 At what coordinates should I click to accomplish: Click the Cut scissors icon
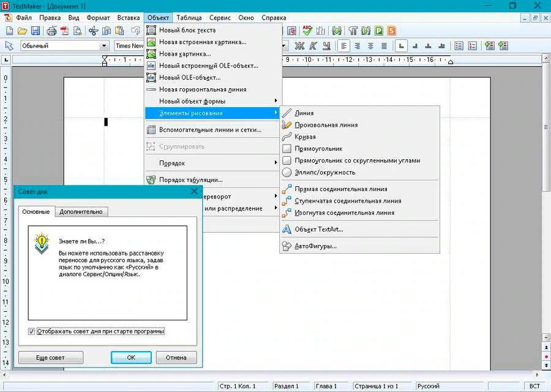(94, 31)
